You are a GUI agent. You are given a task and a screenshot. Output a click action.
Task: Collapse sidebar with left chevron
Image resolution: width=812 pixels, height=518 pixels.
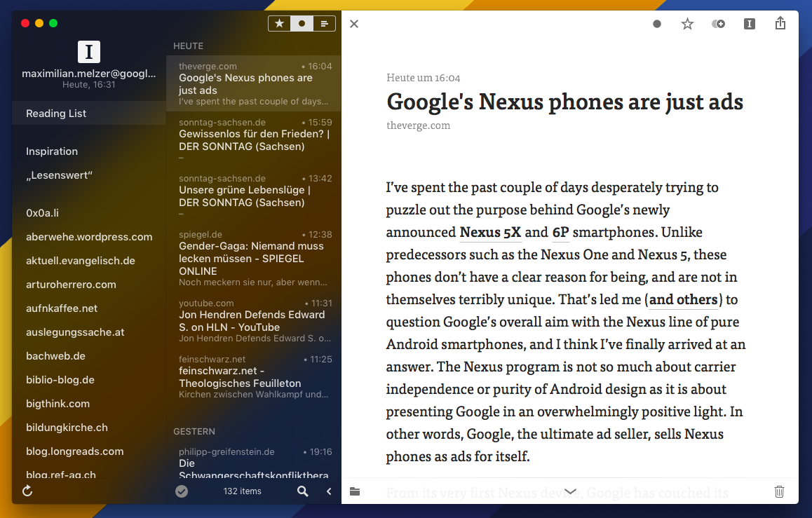(329, 491)
